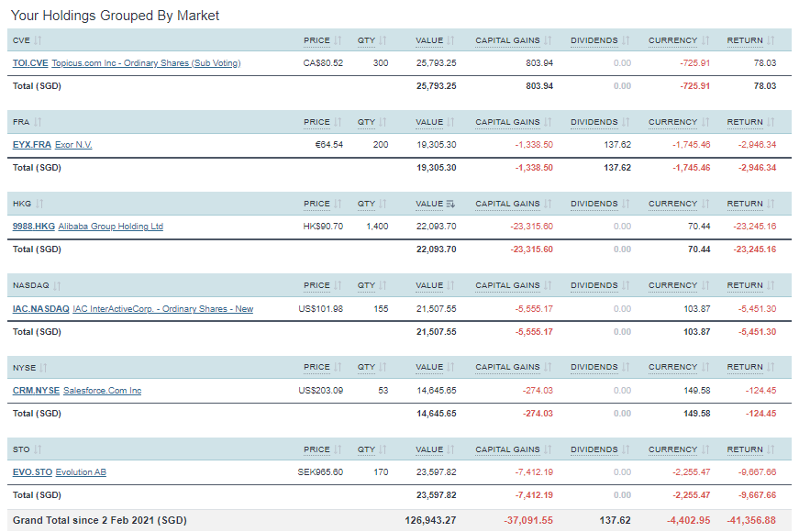Sort FRA table by VALUE icon
799x532 pixels.
tap(450, 122)
